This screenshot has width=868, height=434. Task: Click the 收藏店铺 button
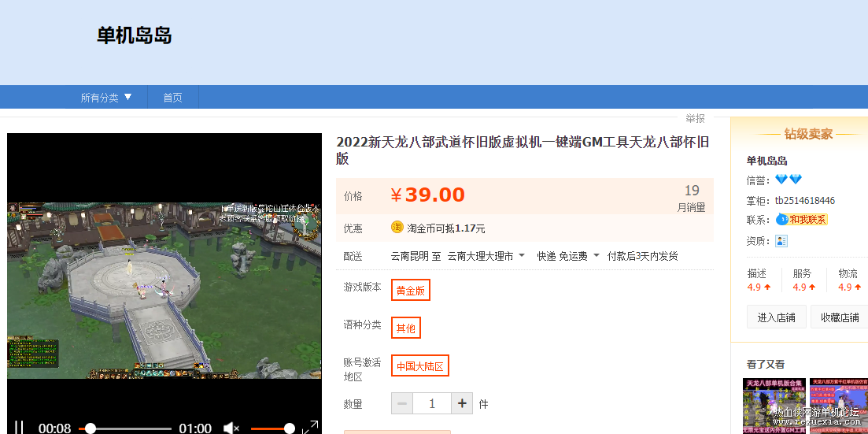[x=839, y=317]
